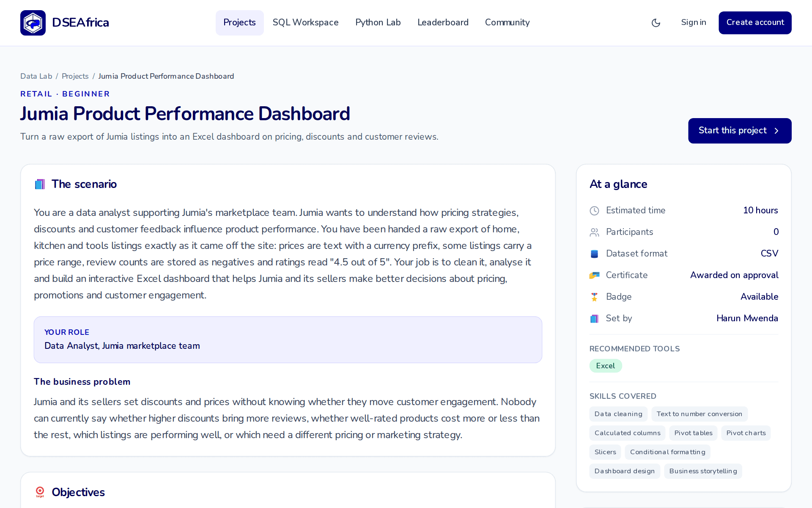
Task: Click the Slicers skill tag
Action: click(605, 452)
